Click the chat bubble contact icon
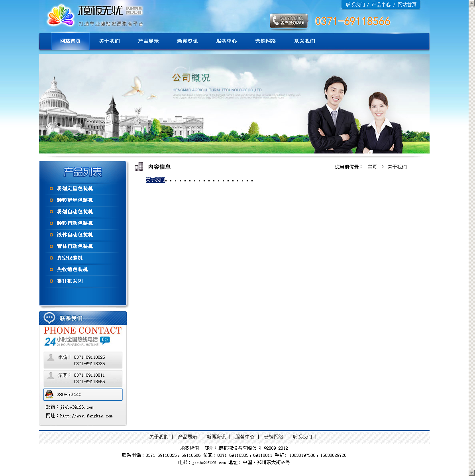Viewport: 475px width, 476px height. [49, 318]
